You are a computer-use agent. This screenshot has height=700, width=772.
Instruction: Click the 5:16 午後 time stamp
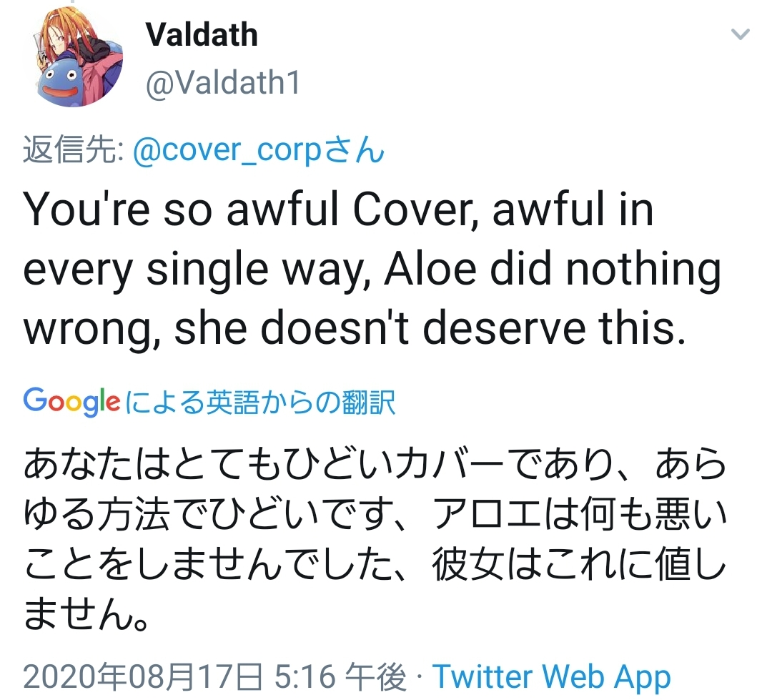pyautogui.click(x=340, y=676)
